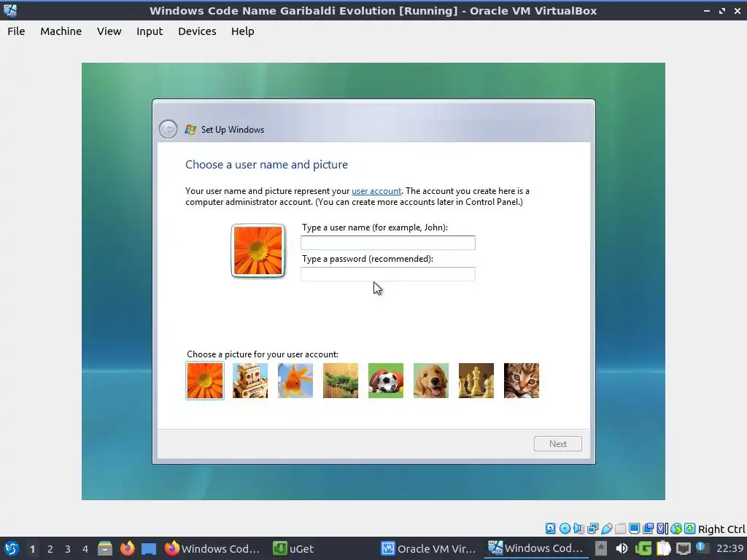The height and width of the screenshot is (560, 747).
Task: Switch to the uGet taskbar window
Action: pyautogui.click(x=293, y=548)
